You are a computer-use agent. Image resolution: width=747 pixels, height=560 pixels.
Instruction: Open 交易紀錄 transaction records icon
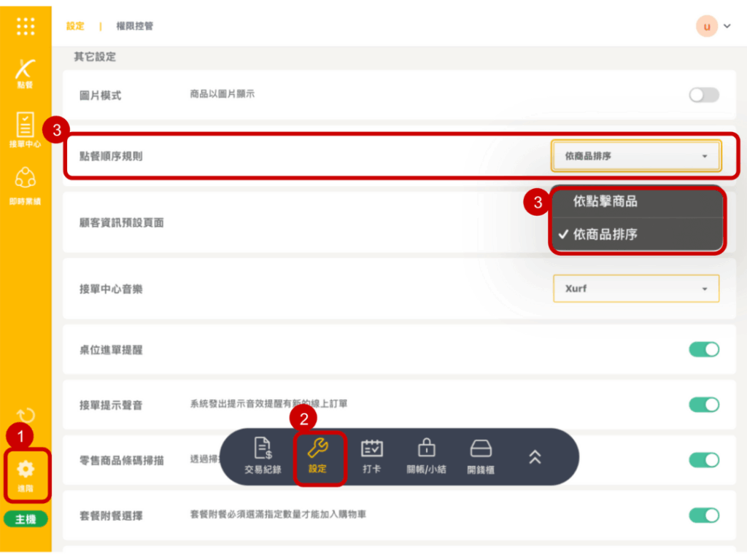tap(263, 456)
